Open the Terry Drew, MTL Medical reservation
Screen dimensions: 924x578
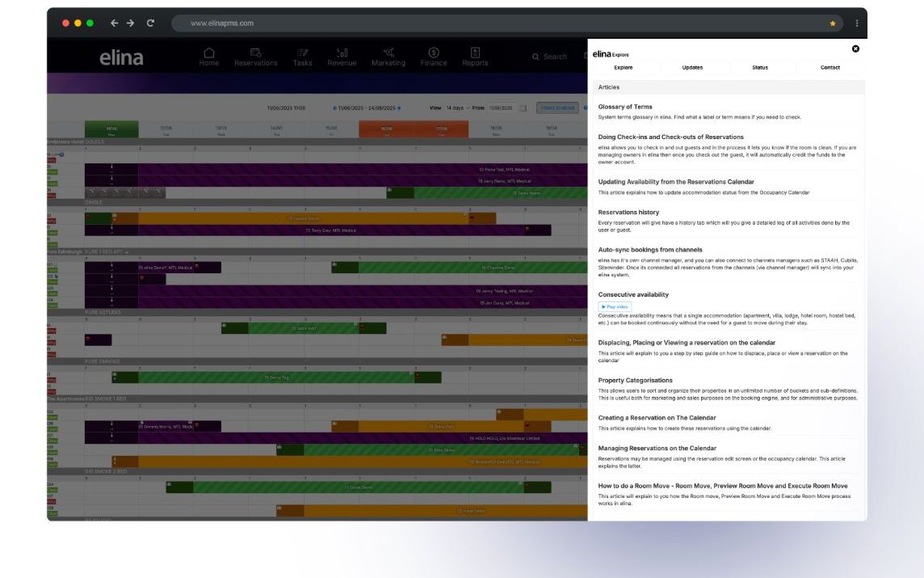pyautogui.click(x=317, y=230)
